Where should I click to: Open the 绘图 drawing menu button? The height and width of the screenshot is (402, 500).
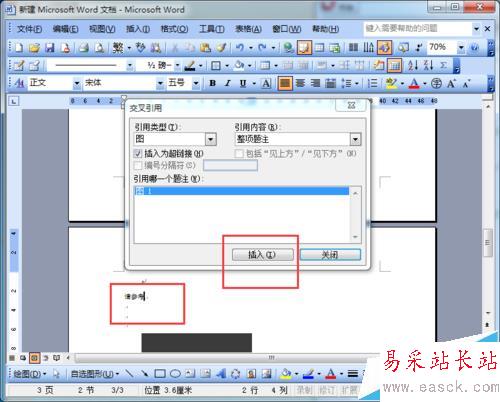pos(29,374)
